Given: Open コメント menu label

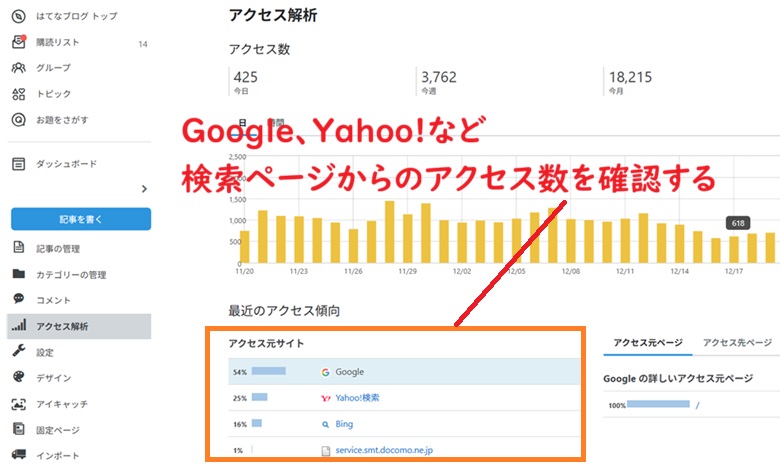Looking at the screenshot, I should [x=53, y=300].
